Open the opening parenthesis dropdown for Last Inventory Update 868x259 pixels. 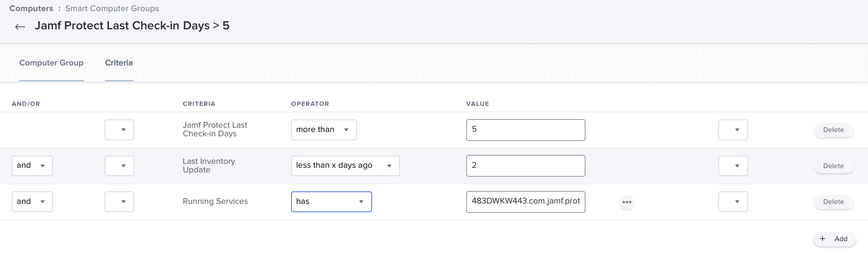pos(119,166)
